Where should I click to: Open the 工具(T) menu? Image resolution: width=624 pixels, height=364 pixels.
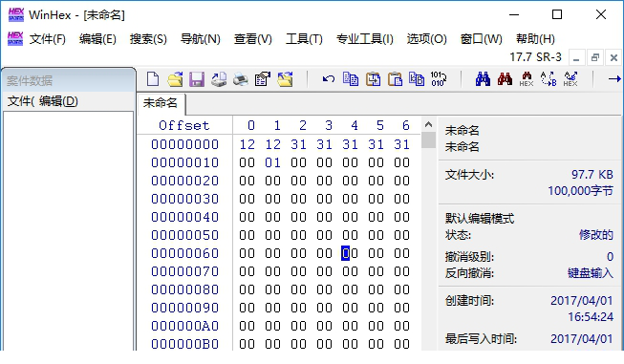(304, 39)
